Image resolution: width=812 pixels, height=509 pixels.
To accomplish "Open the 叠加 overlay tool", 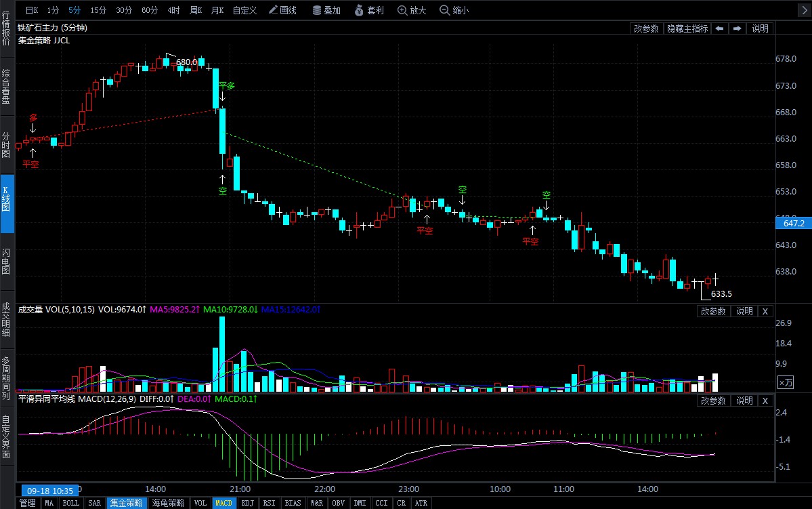I will point(327,10).
